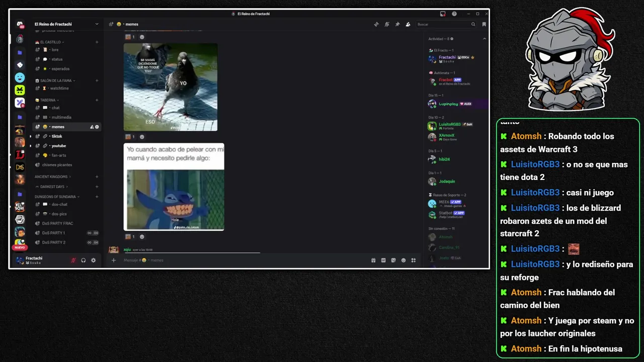
Task: Collapse TABERNA category
Action: 47,100
